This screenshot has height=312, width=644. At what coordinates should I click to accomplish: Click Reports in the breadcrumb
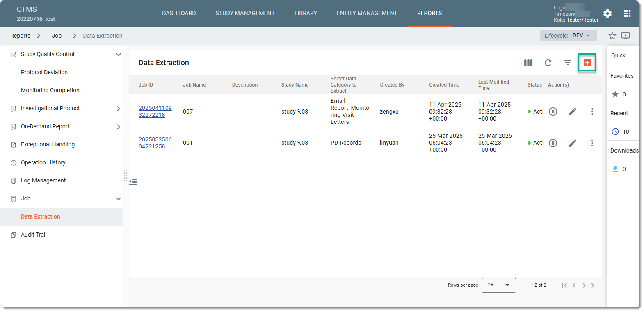pyautogui.click(x=20, y=36)
